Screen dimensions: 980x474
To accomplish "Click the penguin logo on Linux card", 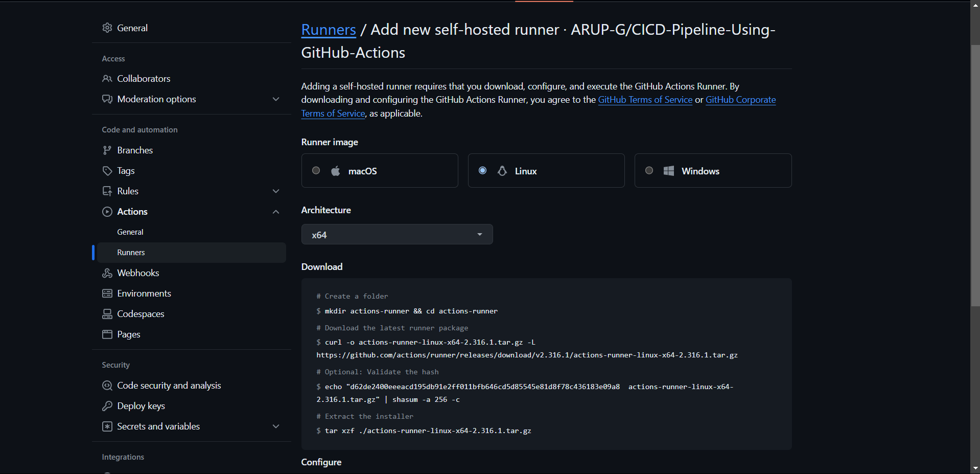I will (x=502, y=171).
